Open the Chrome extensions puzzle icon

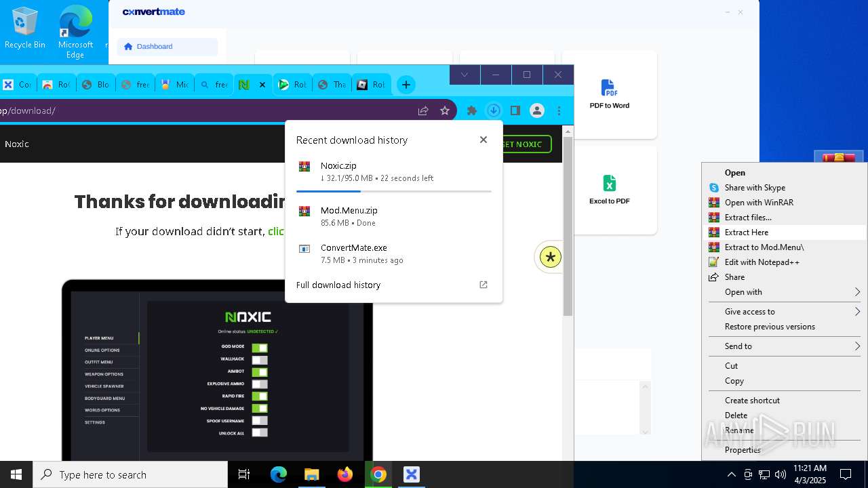point(472,110)
